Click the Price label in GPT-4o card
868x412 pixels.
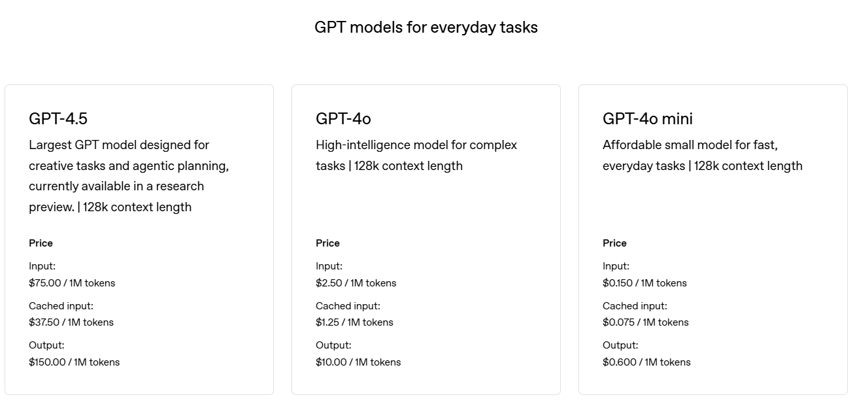(x=327, y=243)
